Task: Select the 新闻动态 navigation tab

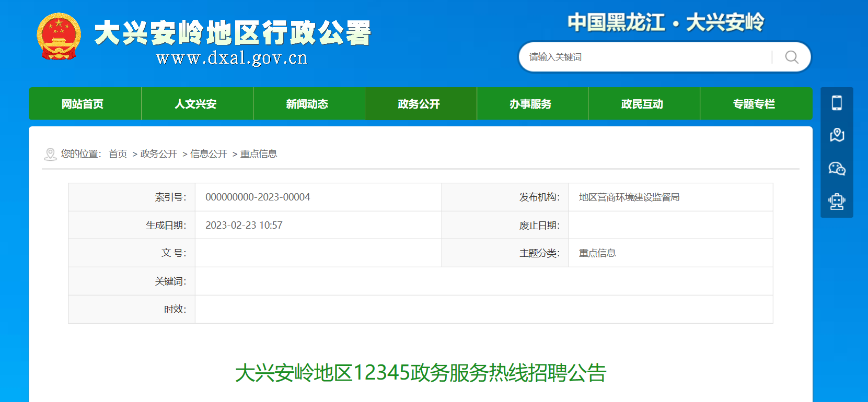Action: click(307, 104)
